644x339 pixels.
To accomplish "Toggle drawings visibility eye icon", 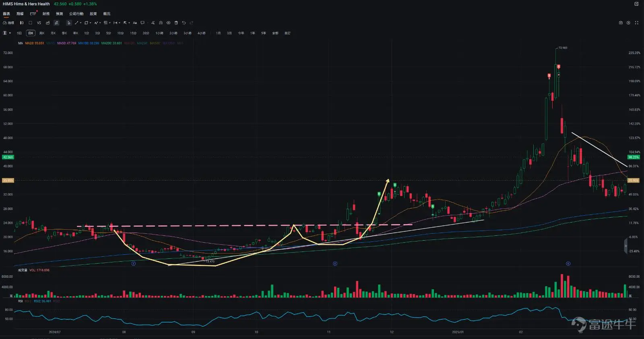I will pyautogui.click(x=168, y=23).
